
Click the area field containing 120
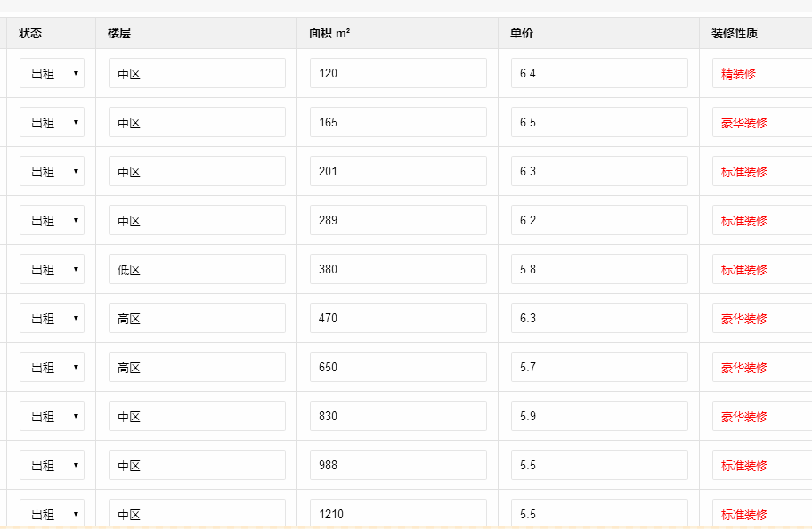coord(398,73)
